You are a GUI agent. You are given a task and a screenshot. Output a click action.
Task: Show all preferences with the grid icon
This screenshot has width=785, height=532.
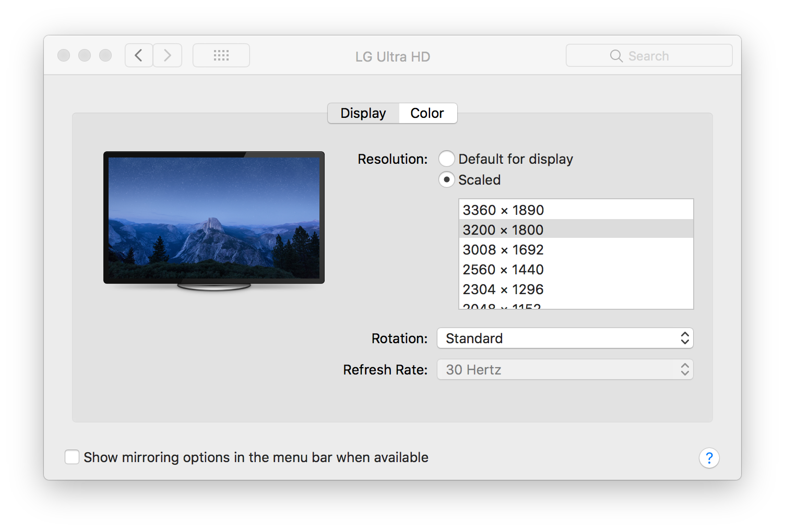pos(221,55)
